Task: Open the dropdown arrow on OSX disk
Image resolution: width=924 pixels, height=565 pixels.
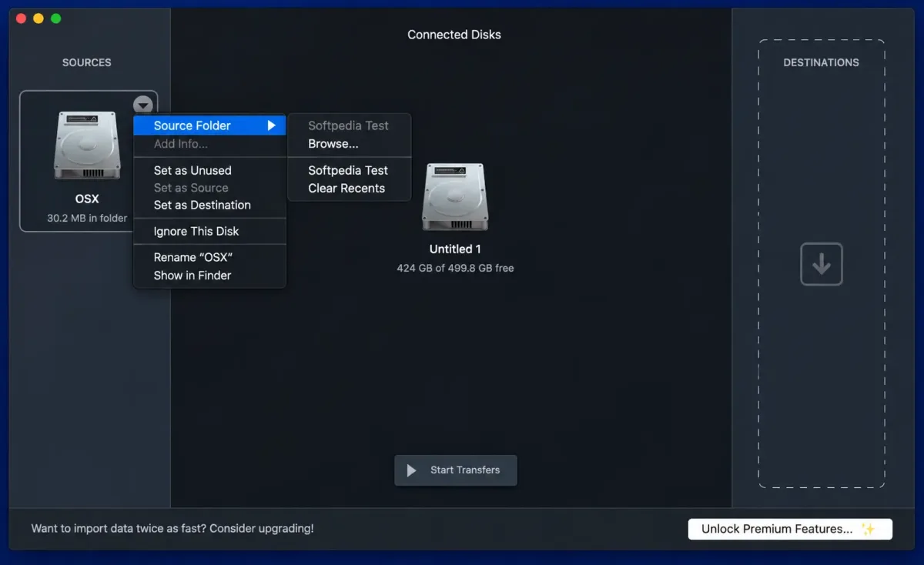Action: coord(143,105)
